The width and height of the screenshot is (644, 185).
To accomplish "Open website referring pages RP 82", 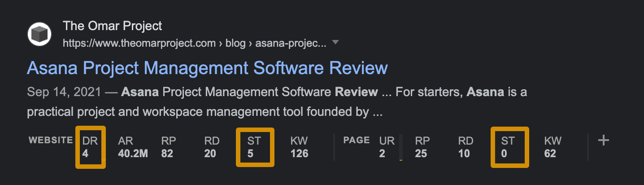I will pos(168,154).
